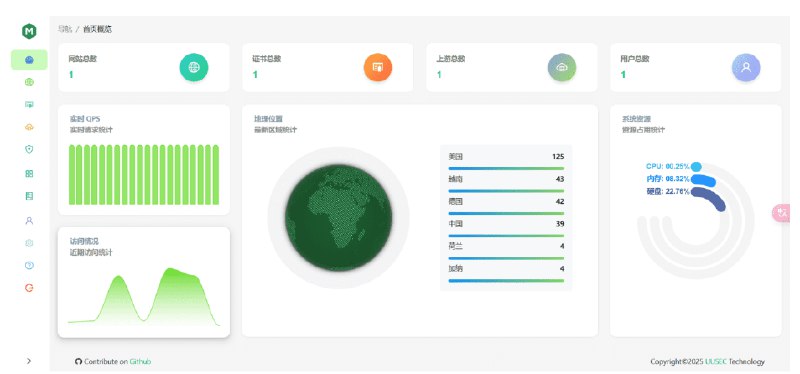This screenshot has height=374, width=800.
Task: Click the value 42 in region list
Action: (x=560, y=202)
